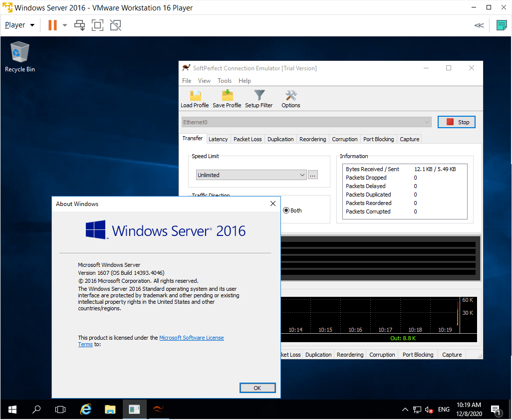Expand the pause button dropdown arrow
Image resolution: width=512 pixels, height=420 pixels.
pyautogui.click(x=65, y=25)
